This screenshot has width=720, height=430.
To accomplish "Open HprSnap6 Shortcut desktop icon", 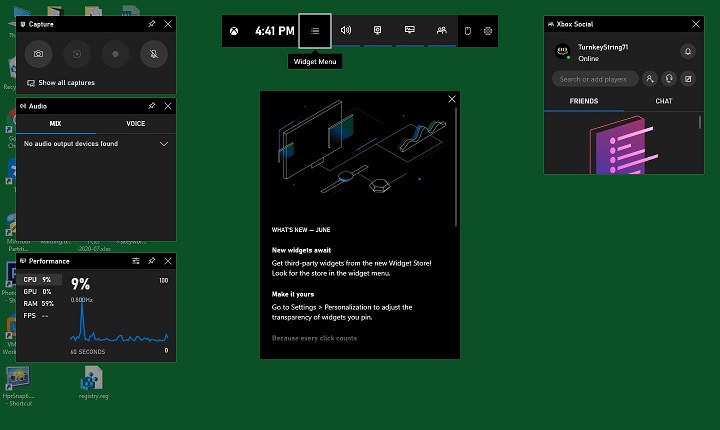I will [18, 386].
